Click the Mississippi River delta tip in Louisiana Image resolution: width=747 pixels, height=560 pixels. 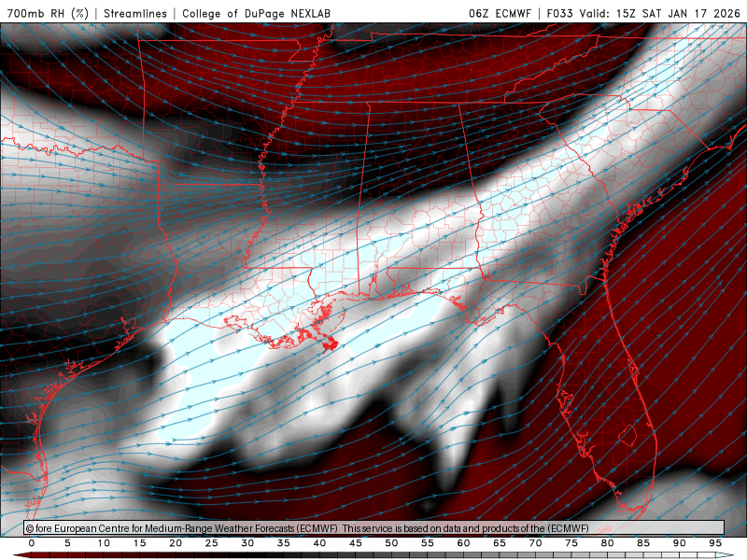[331, 343]
